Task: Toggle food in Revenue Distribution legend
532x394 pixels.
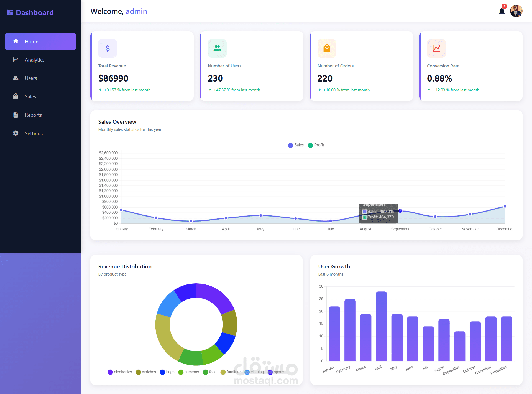Action: 210,372
